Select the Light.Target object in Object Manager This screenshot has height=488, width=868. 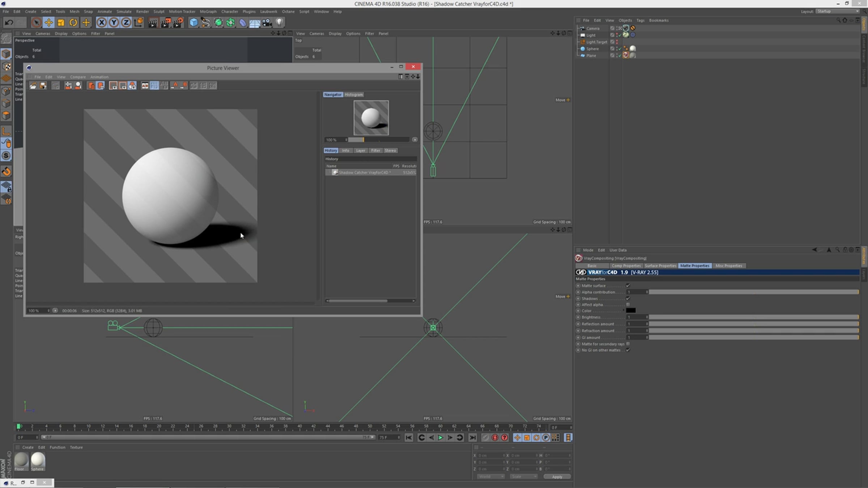596,42
